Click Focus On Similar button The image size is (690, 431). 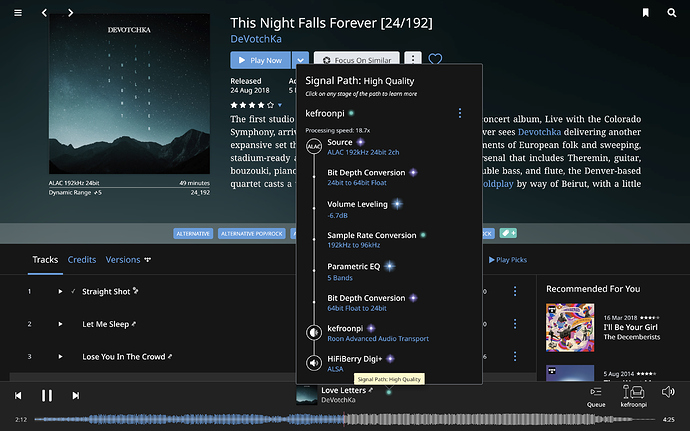(357, 60)
